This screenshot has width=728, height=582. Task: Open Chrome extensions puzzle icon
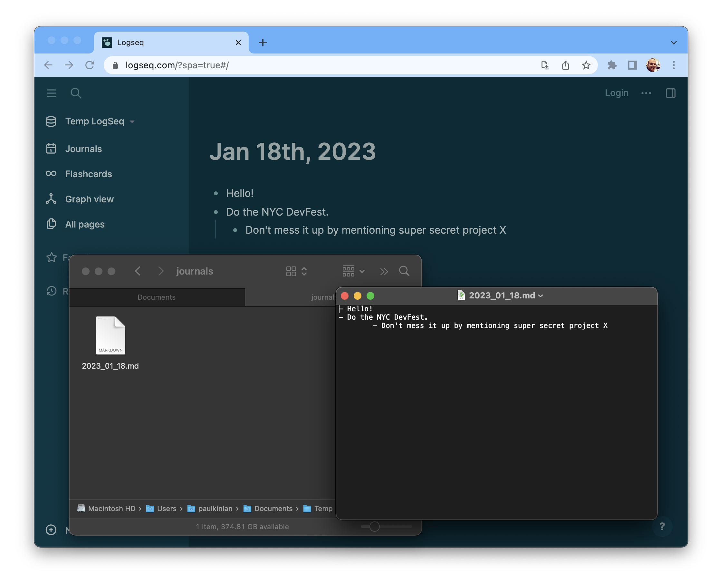pos(612,65)
